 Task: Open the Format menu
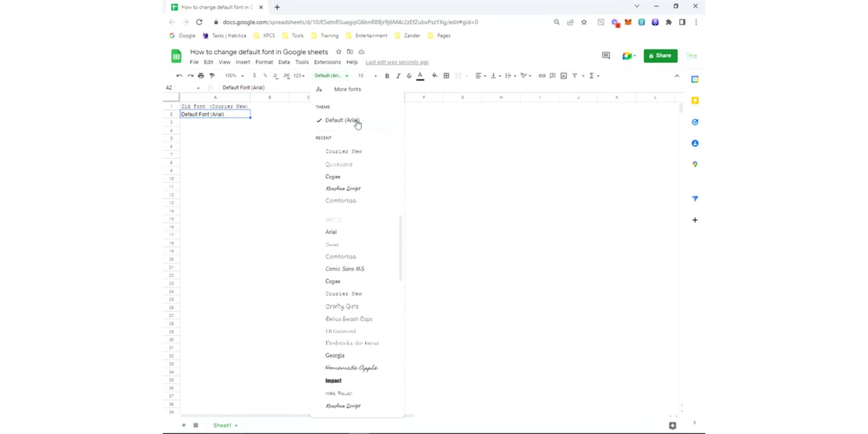(x=264, y=62)
